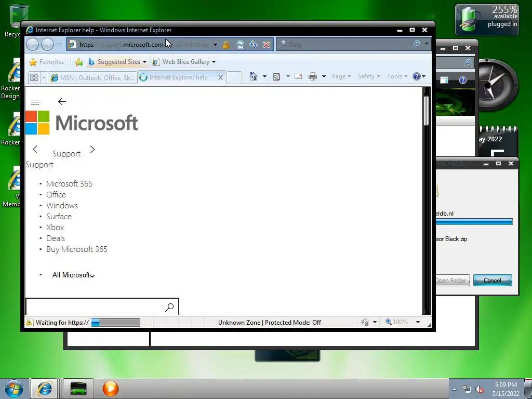Screen dimensions: 532x399
Task: Open the Page menu
Action: coord(341,76)
